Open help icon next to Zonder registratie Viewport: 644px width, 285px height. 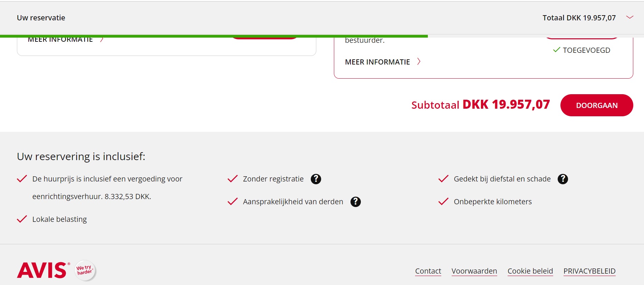[x=316, y=179]
